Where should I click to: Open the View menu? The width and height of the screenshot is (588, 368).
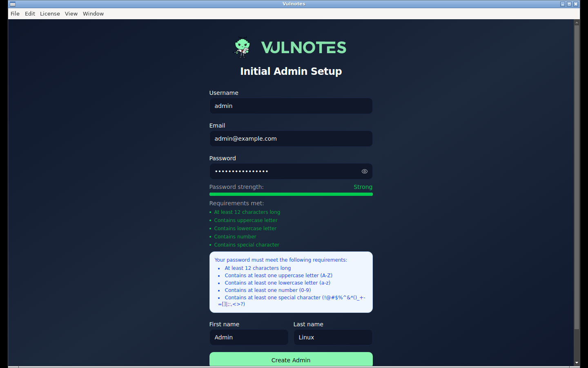[71, 13]
